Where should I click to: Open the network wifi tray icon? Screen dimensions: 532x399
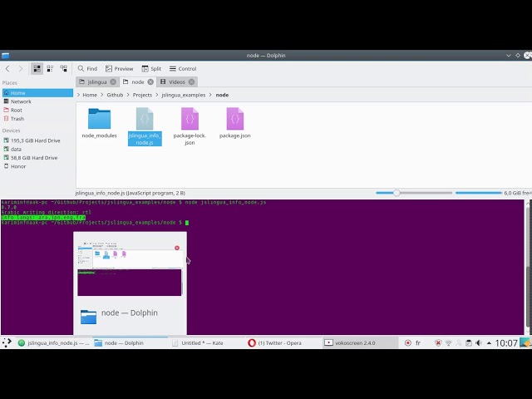[x=449, y=343]
